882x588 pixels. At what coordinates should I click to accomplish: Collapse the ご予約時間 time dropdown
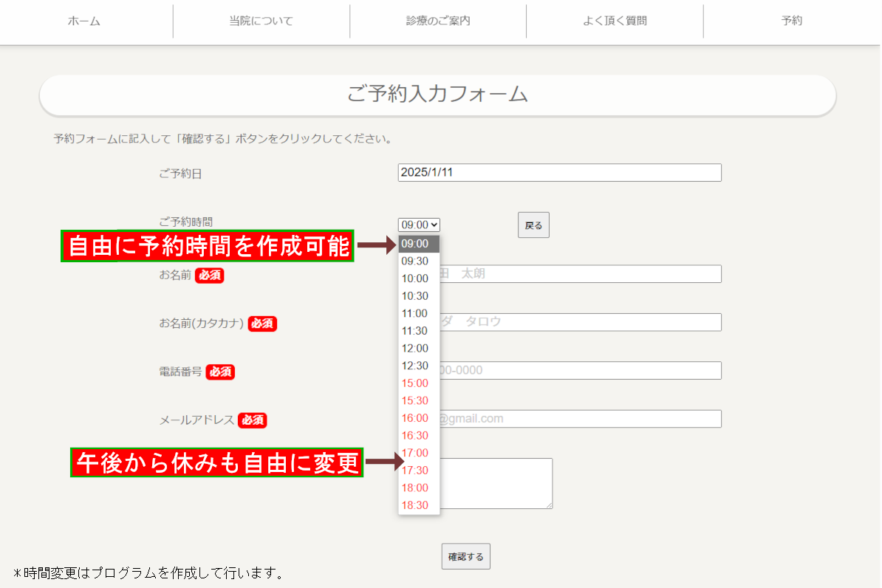[419, 225]
